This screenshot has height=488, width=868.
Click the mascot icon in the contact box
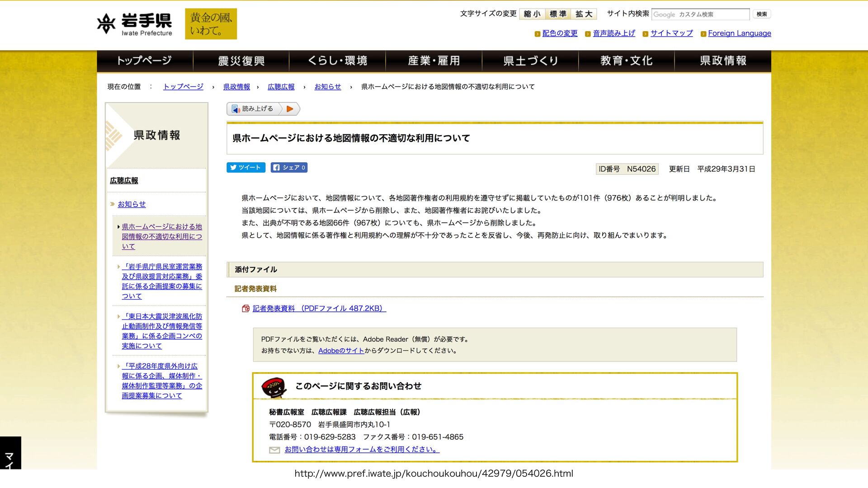click(x=274, y=387)
